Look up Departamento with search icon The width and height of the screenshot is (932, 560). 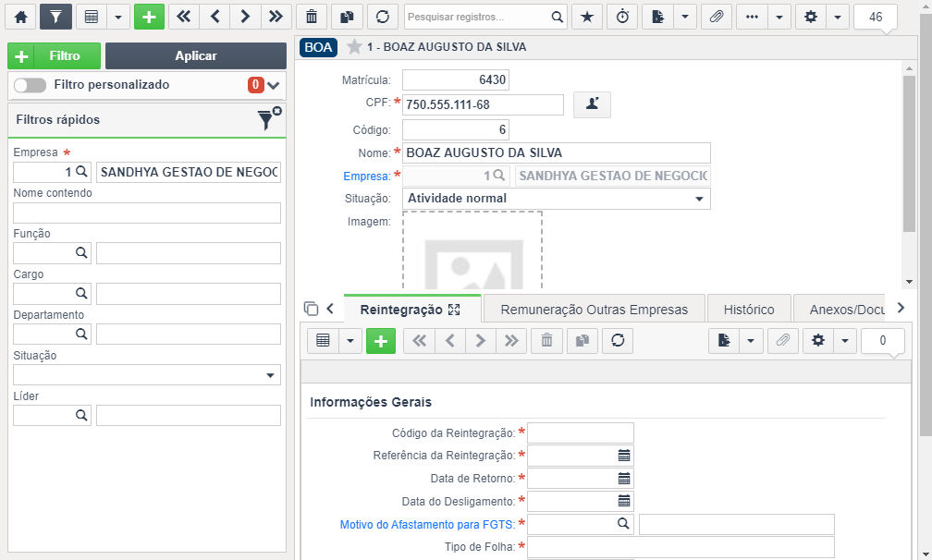81,334
